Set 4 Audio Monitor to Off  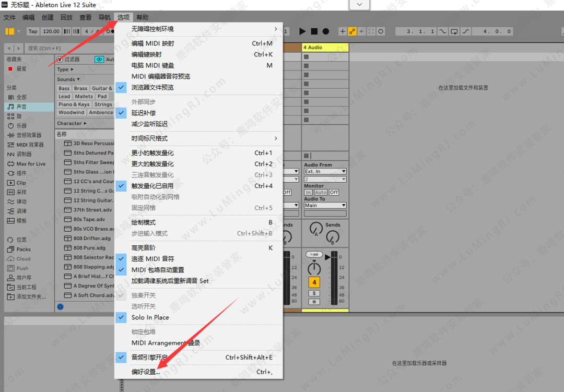[334, 193]
